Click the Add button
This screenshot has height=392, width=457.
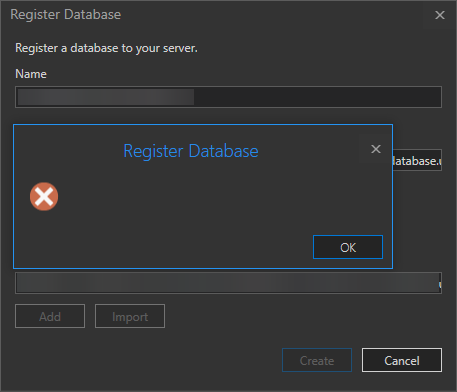(50, 316)
